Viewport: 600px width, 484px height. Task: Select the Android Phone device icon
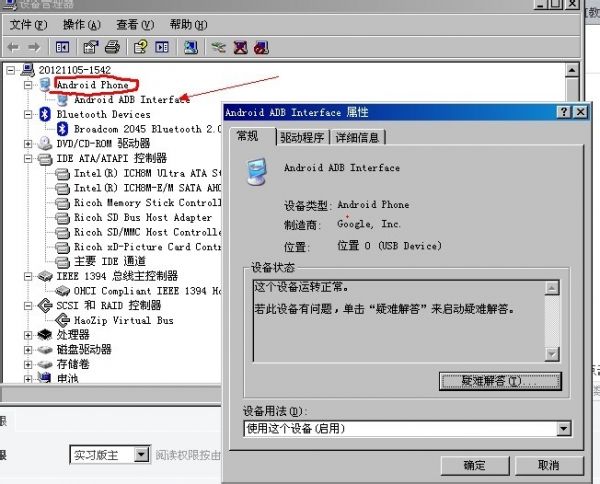point(45,85)
